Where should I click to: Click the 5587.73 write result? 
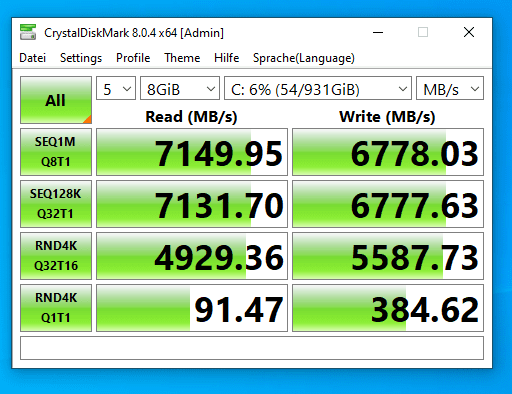388,256
